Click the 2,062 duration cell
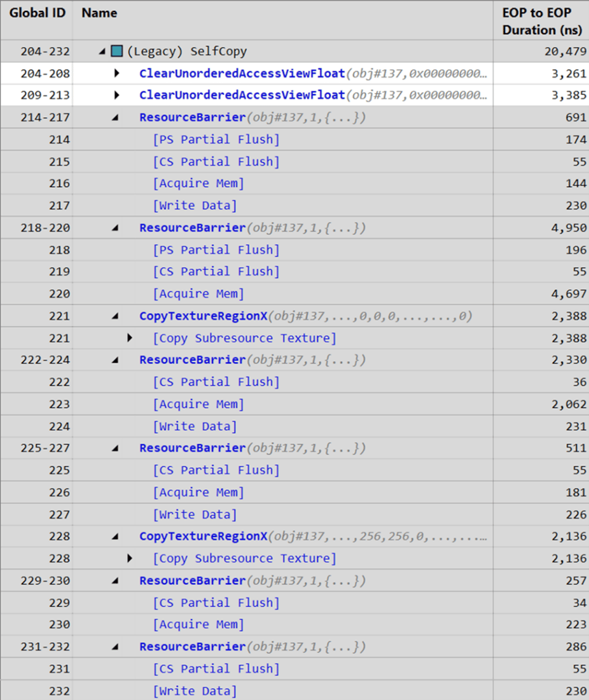 pos(569,404)
